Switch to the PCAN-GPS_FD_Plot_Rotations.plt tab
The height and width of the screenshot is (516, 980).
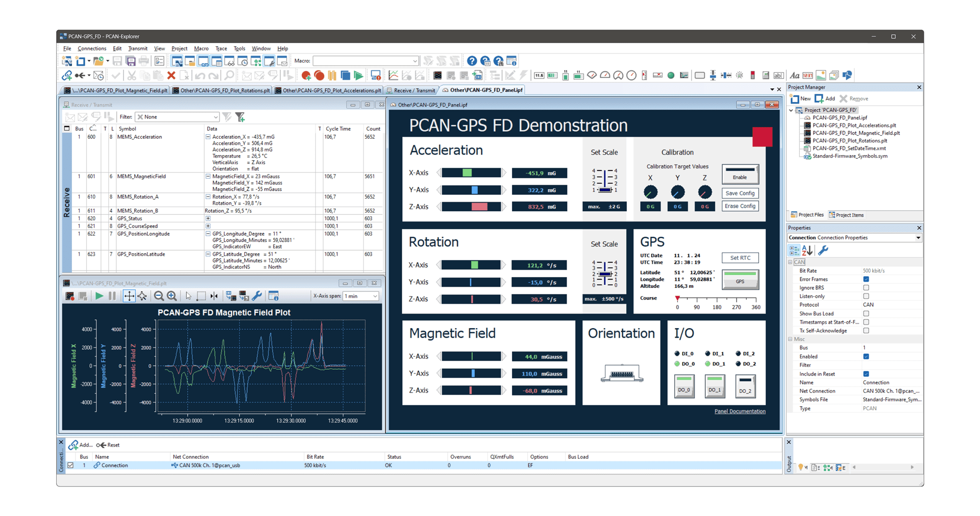pos(222,90)
